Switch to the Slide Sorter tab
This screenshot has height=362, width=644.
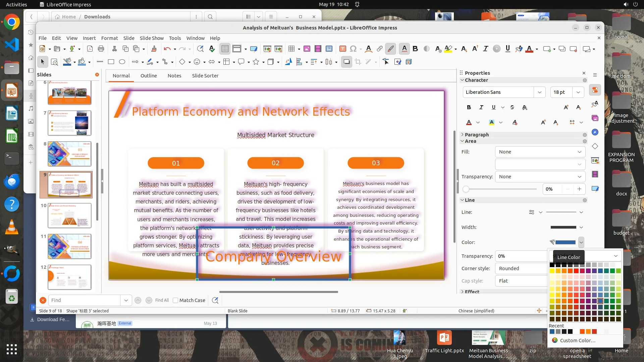pos(205,76)
